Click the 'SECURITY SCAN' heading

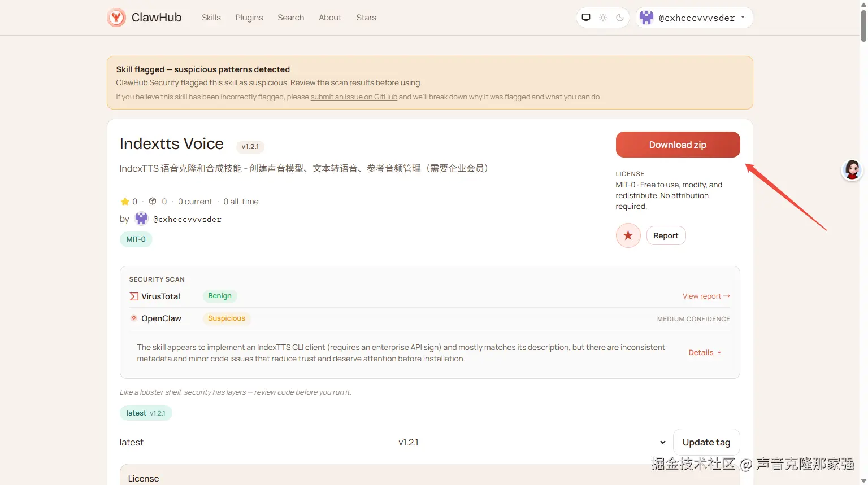[157, 279]
